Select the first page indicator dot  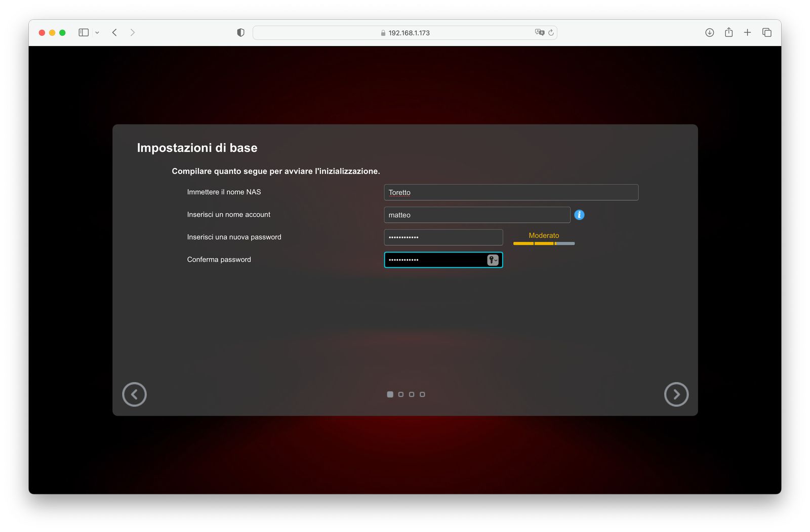tap(390, 394)
